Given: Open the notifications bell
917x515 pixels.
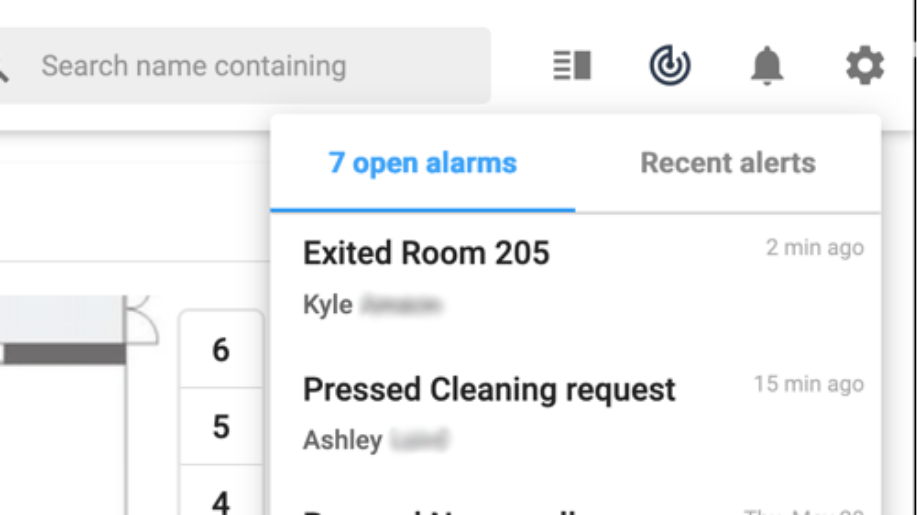Looking at the screenshot, I should tap(767, 65).
